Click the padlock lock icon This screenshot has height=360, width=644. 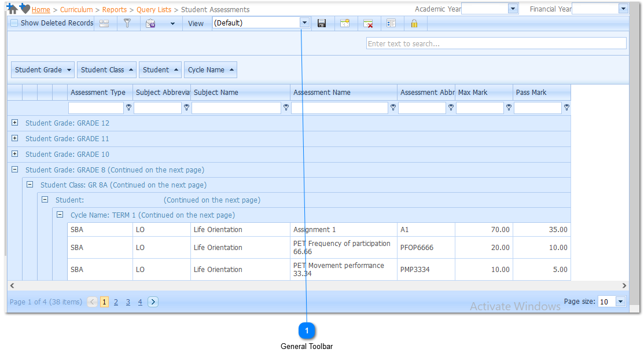414,23
